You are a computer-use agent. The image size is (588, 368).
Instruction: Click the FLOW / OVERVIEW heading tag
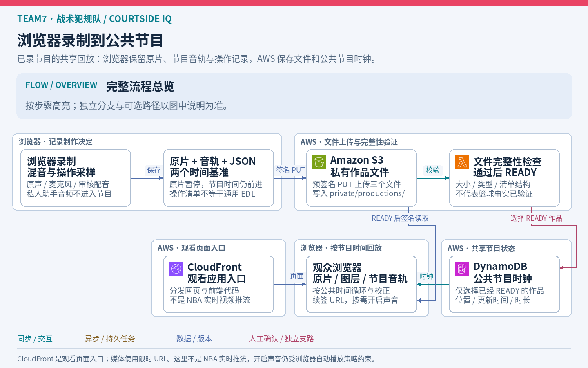pyautogui.click(x=61, y=85)
